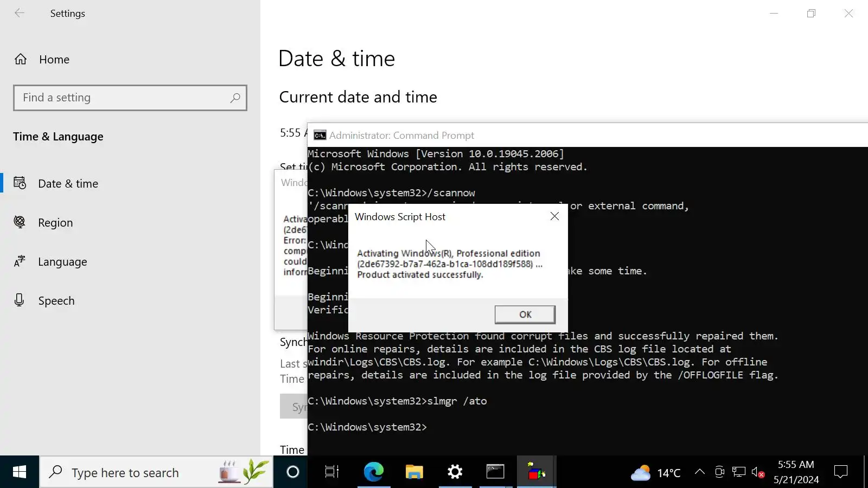
Task: Maximize the Settings window
Action: 811,14
